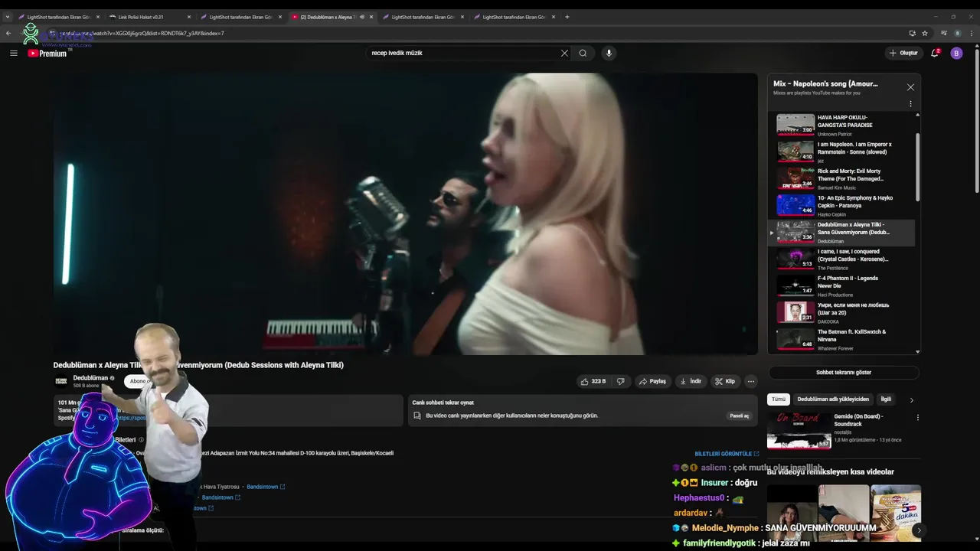Click the 'Bu videoyu remiksleyen kısa videolar' heading
The image size is (980, 551).
click(x=831, y=472)
